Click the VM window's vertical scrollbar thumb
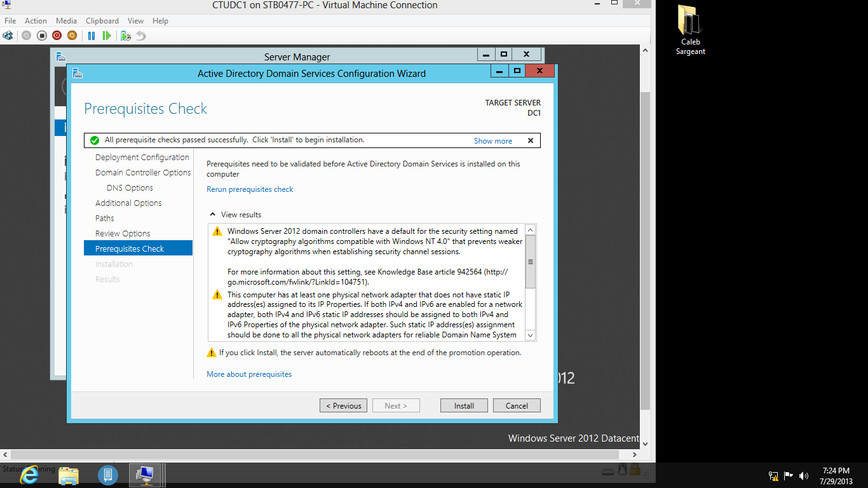Image resolution: width=868 pixels, height=488 pixels. pyautogui.click(x=646, y=250)
